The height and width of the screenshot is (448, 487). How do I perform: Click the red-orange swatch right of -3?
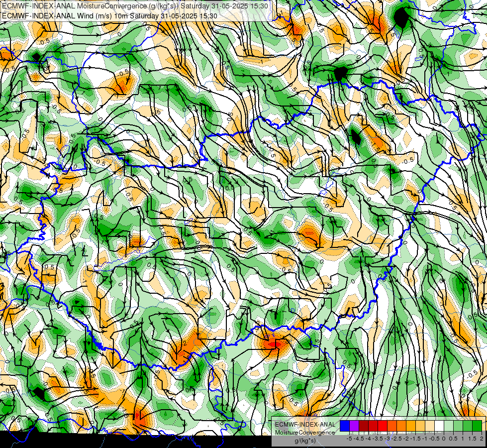[392, 426]
